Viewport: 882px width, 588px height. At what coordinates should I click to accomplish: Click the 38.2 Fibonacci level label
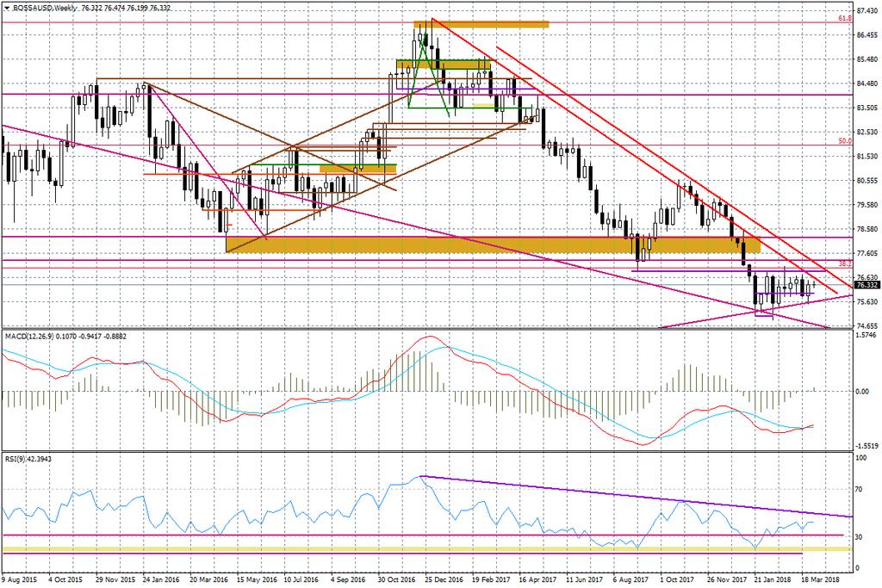[845, 263]
